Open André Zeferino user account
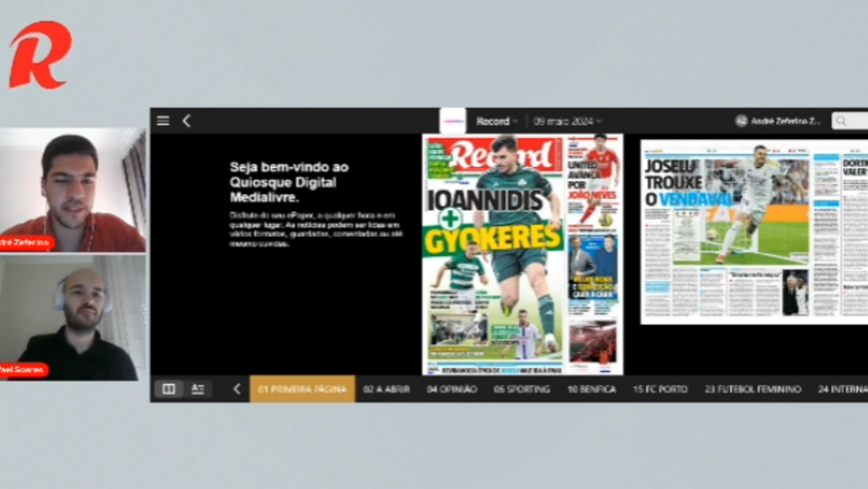The height and width of the screenshot is (489, 868). click(777, 121)
